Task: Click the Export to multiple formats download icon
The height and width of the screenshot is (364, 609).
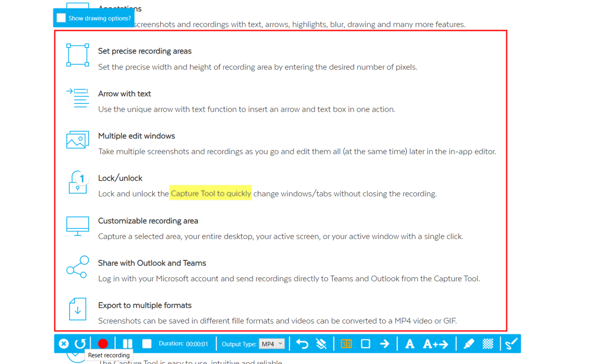Action: (x=78, y=309)
